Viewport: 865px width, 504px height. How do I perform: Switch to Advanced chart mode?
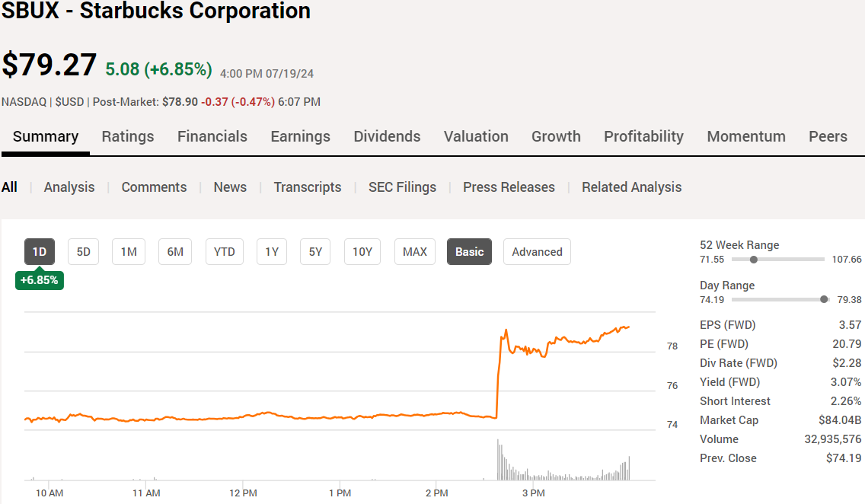tap(537, 251)
